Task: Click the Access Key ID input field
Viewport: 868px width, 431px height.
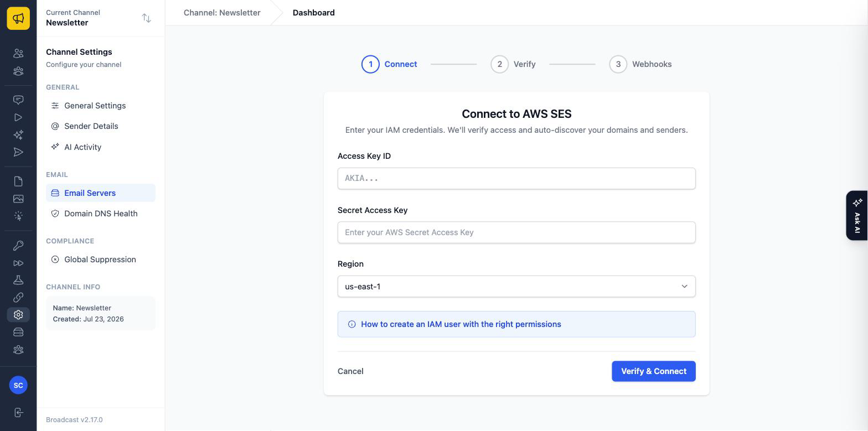Action: tap(516, 179)
